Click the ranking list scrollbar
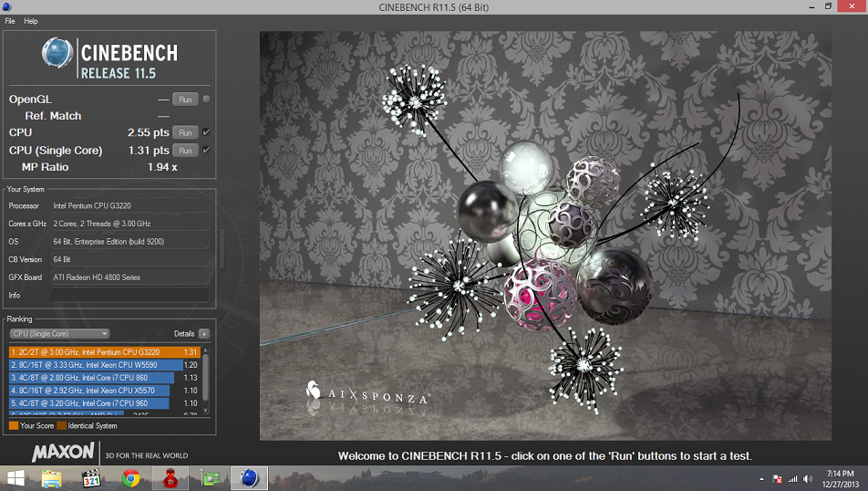The height and width of the screenshot is (491, 868). coord(206,377)
